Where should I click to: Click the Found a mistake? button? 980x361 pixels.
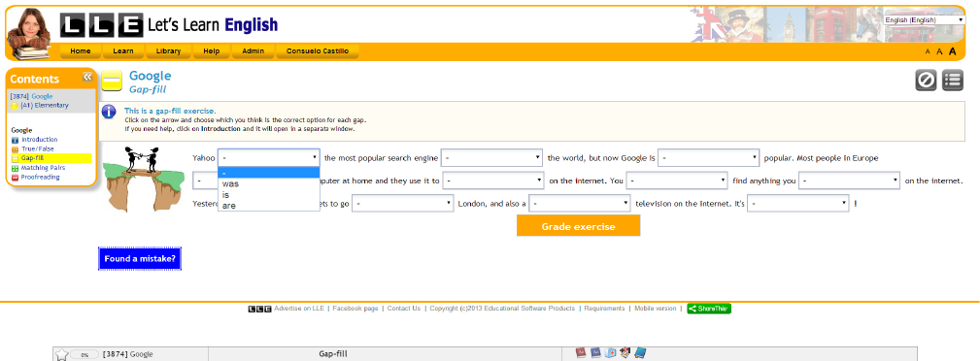point(140,258)
